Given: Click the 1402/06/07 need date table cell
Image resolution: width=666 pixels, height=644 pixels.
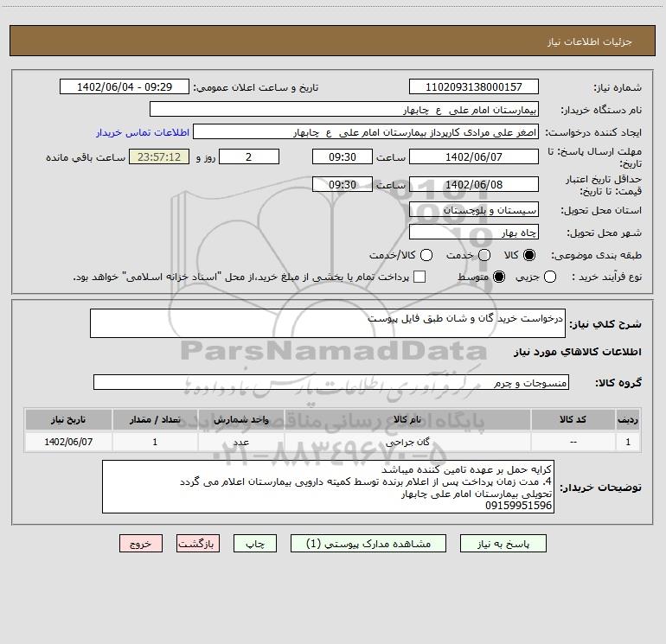Looking at the screenshot, I should point(68,442).
